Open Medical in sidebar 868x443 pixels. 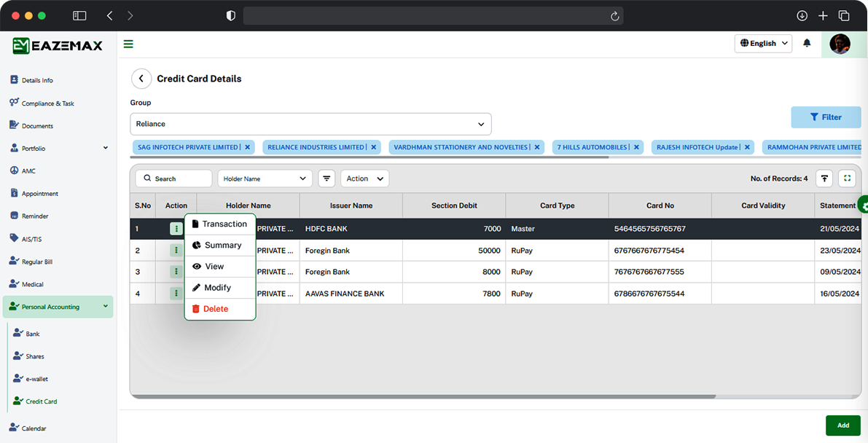click(26, 284)
